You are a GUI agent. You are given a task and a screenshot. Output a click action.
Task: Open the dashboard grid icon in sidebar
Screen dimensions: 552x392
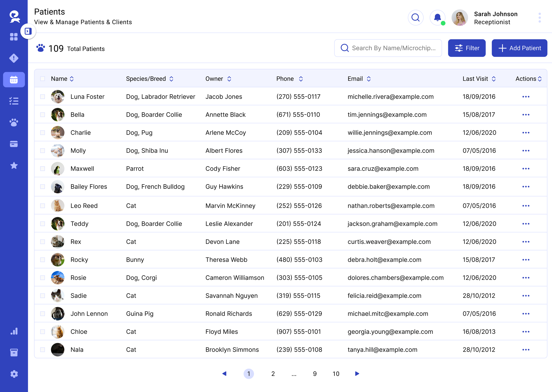[14, 37]
